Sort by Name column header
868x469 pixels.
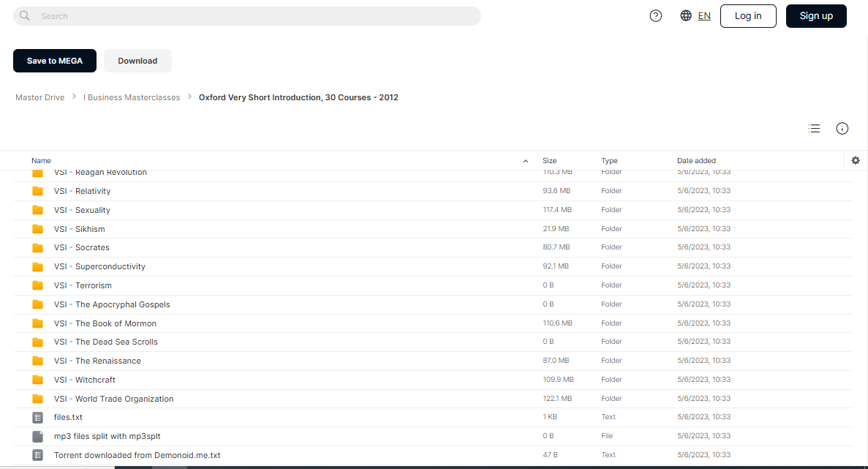41,160
